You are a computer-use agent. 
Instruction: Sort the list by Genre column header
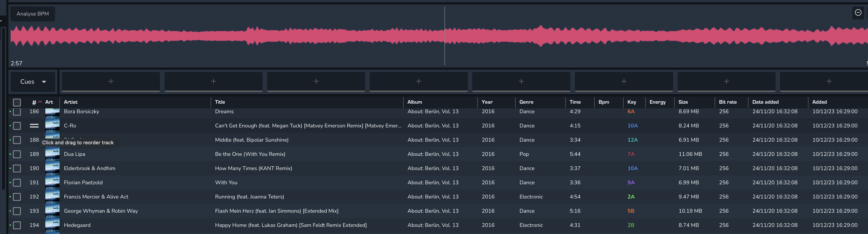526,102
